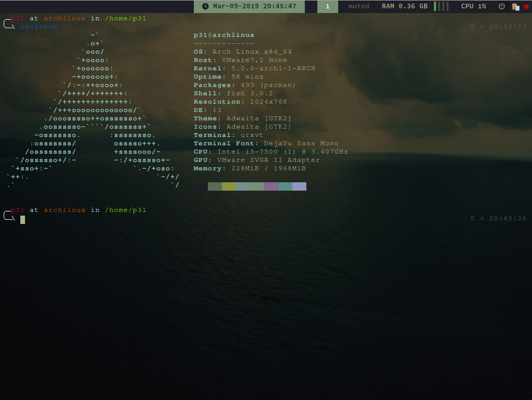The image size is (532, 400).
Task: Click the Kernel: 5.0.0-arch1-1-ARCH line
Action: [254, 68]
